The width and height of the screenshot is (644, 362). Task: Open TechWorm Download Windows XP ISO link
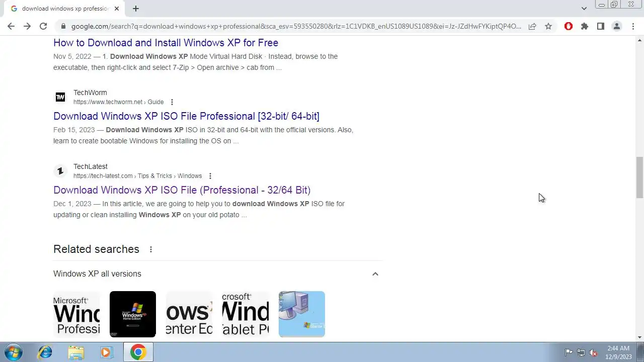(186, 116)
